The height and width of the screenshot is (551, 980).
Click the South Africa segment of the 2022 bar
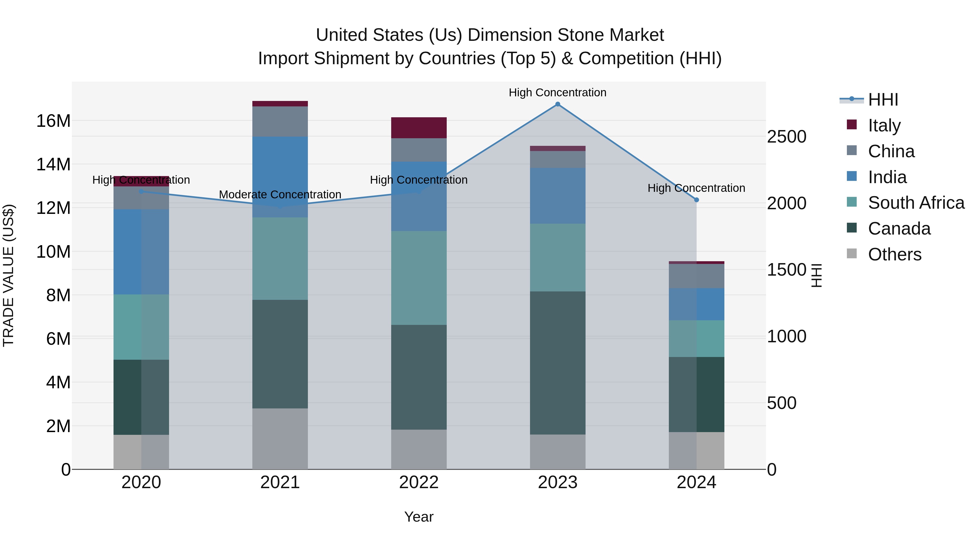[419, 278]
